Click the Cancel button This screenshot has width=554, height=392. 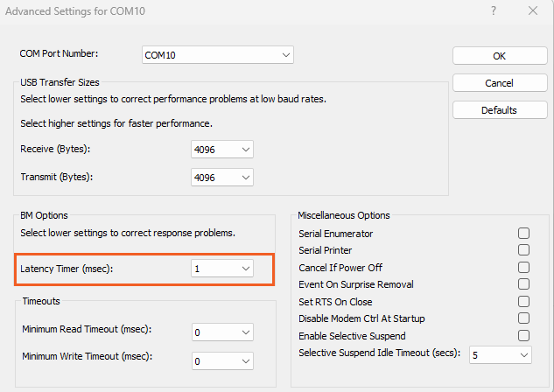tap(500, 83)
